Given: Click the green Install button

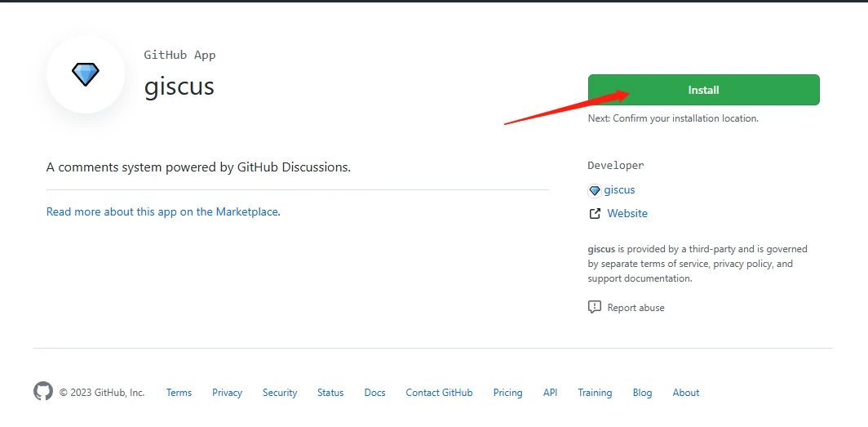Looking at the screenshot, I should (x=703, y=90).
